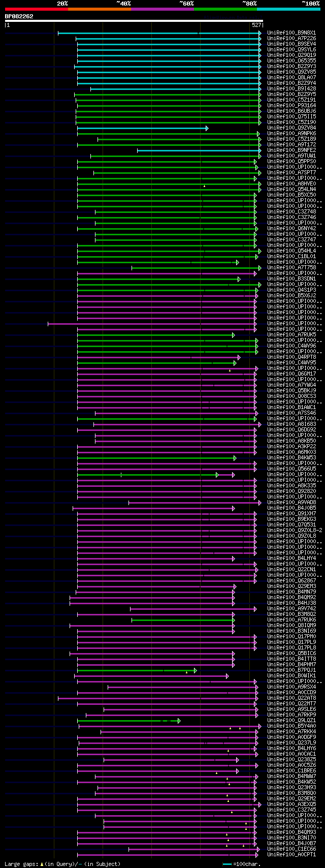Select the UniRef100_Q62867 label

pyautogui.click(x=291, y=581)
